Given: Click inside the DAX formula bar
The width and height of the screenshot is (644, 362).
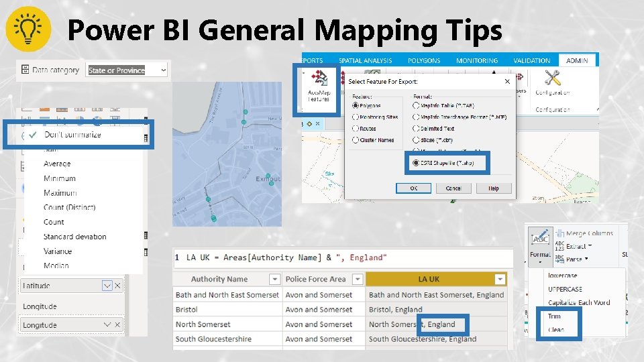Looking at the screenshot, I should tap(343, 257).
